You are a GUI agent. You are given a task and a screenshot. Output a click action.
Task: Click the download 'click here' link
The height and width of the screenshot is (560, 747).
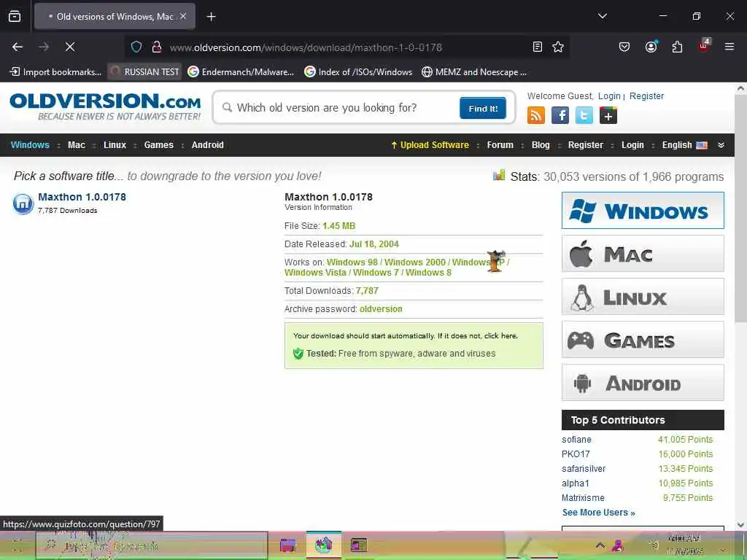pyautogui.click(x=500, y=335)
